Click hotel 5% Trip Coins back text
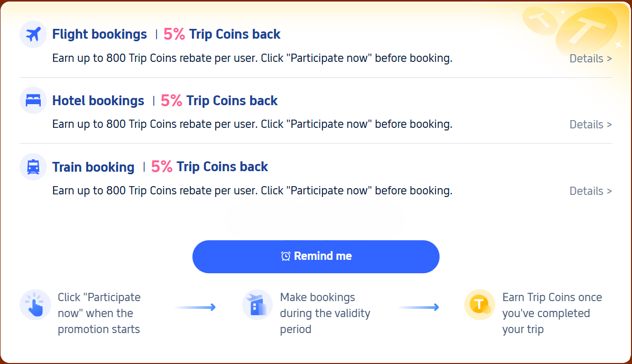This screenshot has width=632, height=364. coord(219,101)
